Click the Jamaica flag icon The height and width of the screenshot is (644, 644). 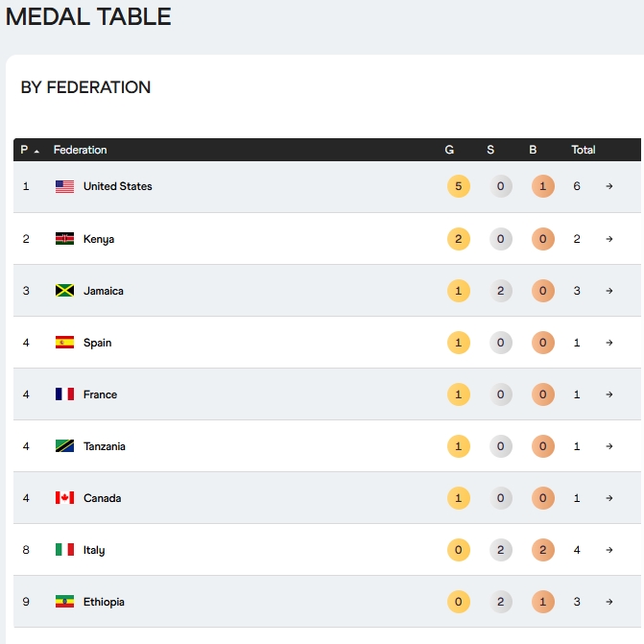click(x=64, y=291)
